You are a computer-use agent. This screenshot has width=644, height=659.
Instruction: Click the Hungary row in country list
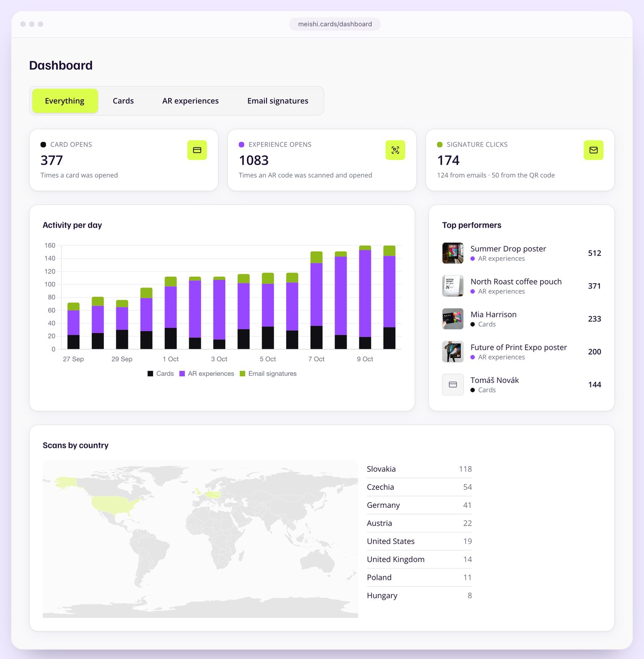tap(419, 595)
